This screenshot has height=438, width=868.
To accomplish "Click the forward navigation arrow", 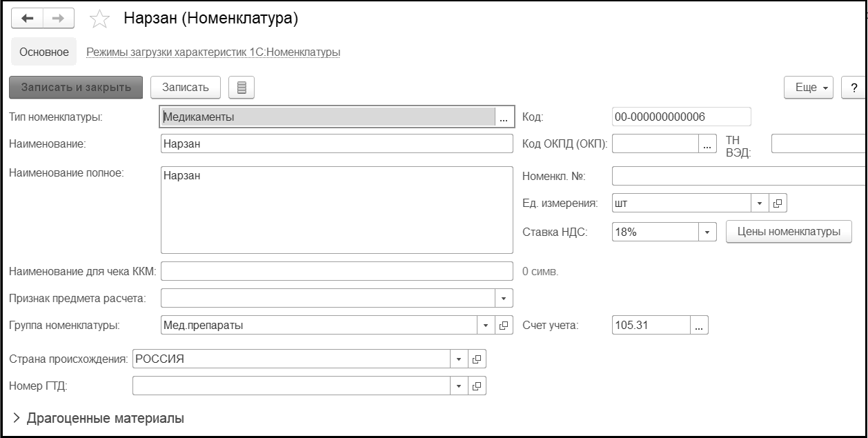I will 59,19.
